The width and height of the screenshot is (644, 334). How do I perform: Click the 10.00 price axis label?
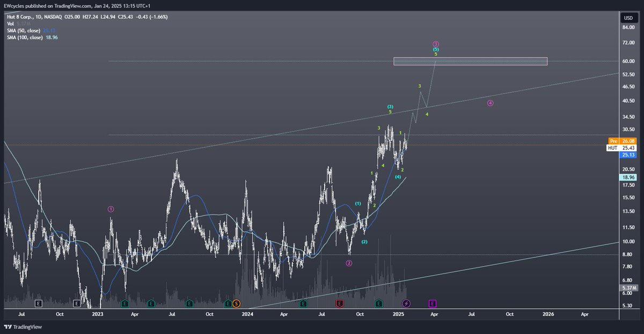click(x=628, y=242)
